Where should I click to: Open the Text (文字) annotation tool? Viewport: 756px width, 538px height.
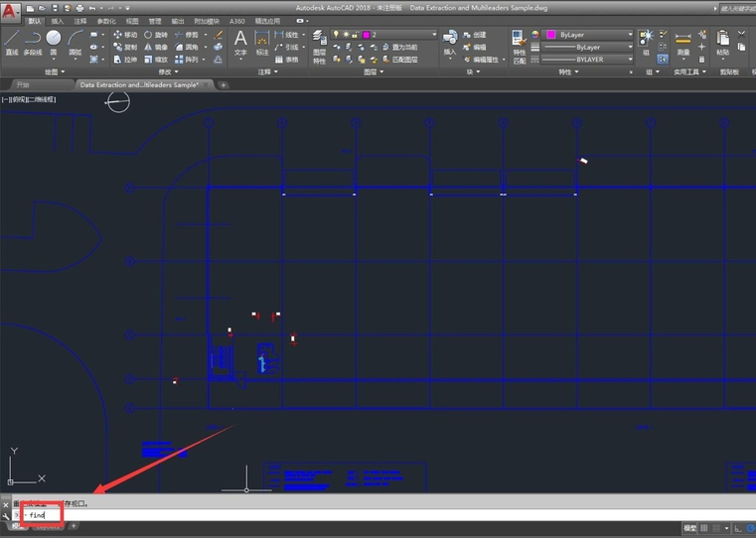coord(240,43)
